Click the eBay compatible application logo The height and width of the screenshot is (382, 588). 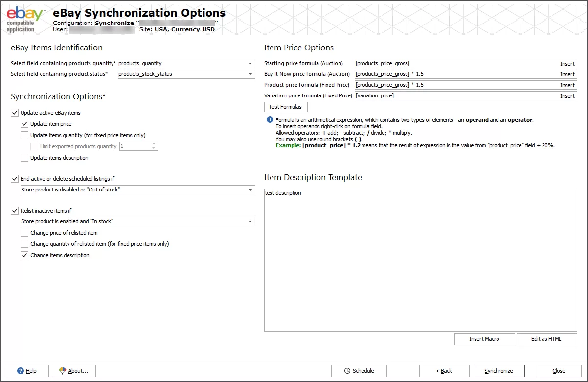click(x=25, y=19)
